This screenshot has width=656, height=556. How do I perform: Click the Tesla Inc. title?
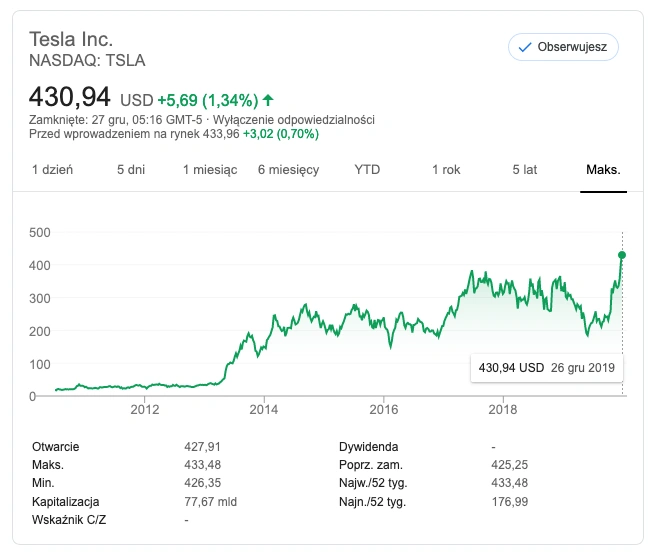[71, 39]
